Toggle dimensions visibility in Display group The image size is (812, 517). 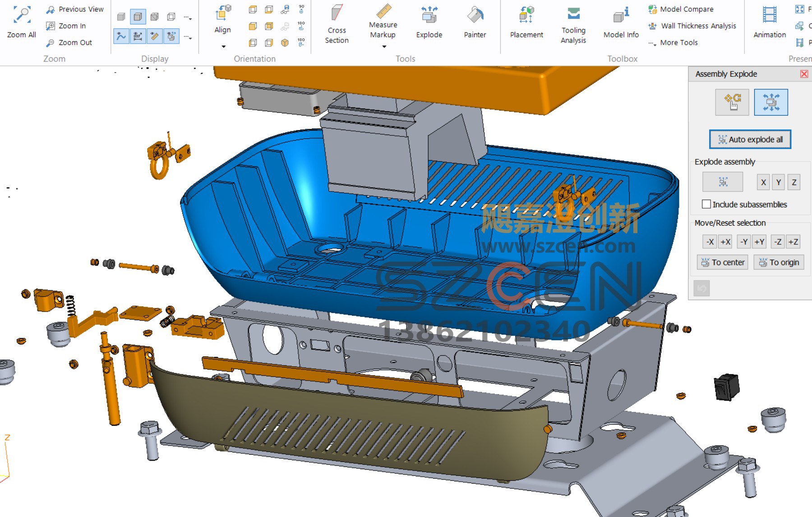coord(138,36)
